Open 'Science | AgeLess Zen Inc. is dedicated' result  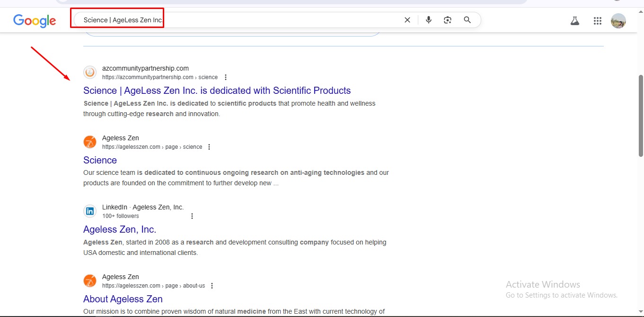[217, 91]
